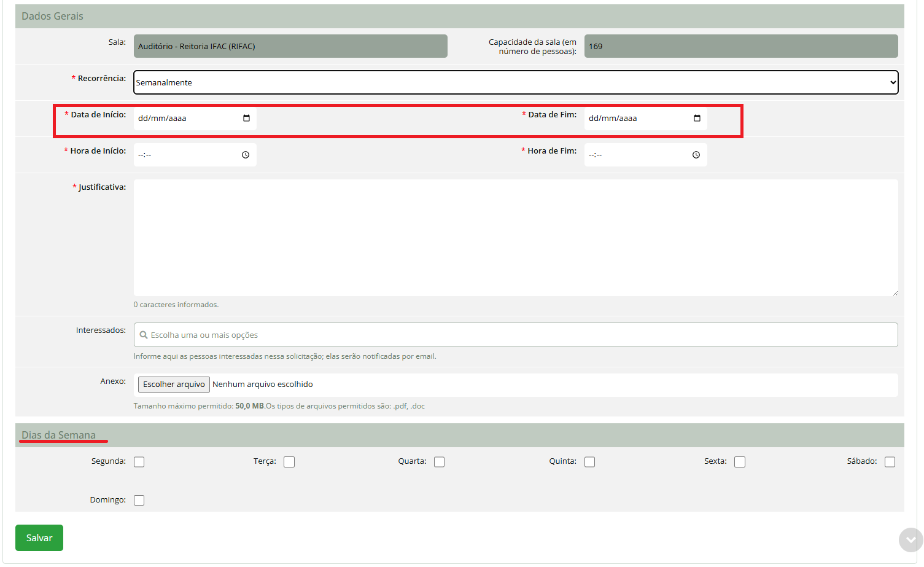Tick the Quarta checkbox
Image resolution: width=924 pixels, height=567 pixels.
440,462
